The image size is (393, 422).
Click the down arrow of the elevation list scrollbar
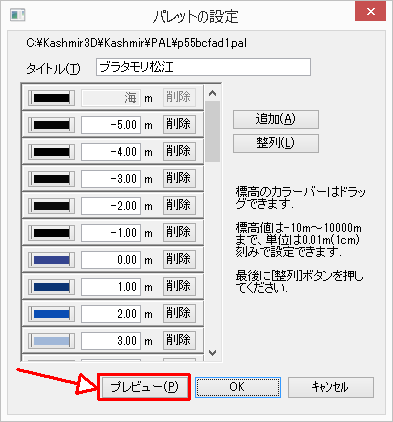click(213, 352)
